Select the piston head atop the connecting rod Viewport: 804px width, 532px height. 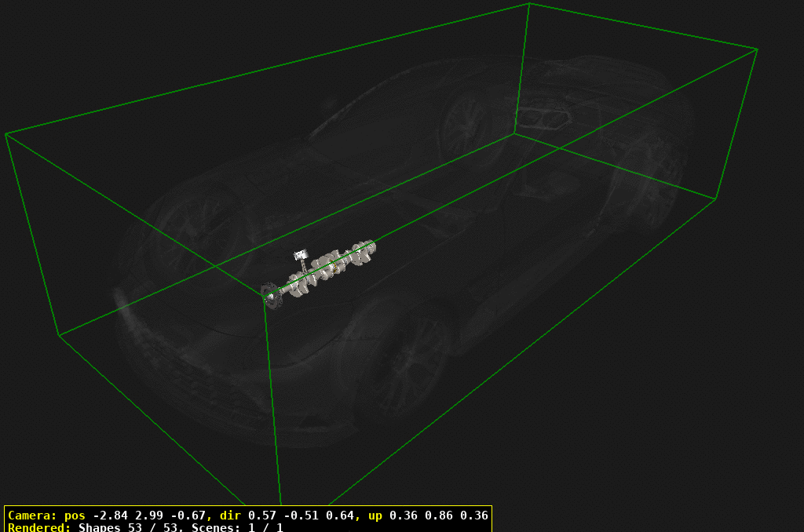pyautogui.click(x=301, y=254)
